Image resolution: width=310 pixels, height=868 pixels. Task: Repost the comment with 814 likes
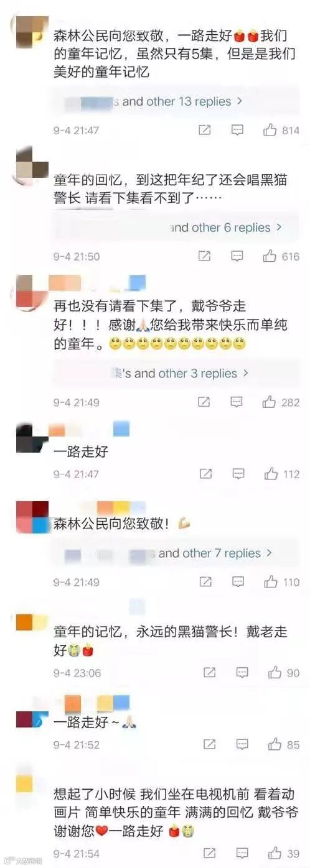point(204,131)
